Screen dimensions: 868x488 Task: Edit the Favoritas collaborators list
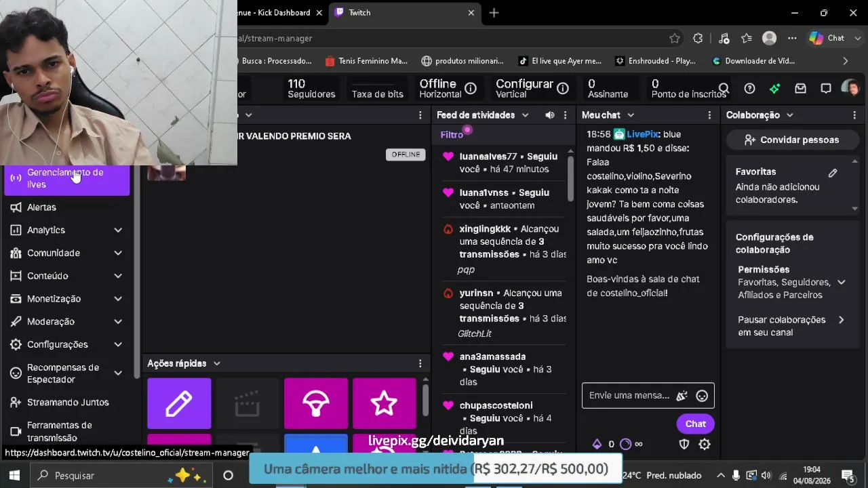tap(833, 173)
